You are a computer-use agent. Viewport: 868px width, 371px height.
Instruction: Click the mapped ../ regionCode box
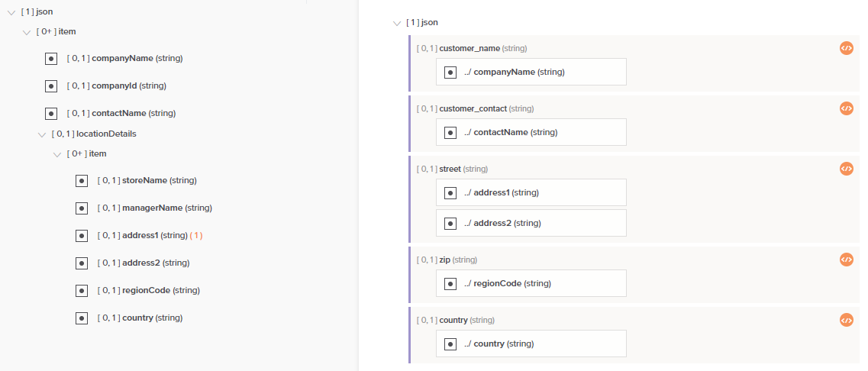[x=531, y=283]
